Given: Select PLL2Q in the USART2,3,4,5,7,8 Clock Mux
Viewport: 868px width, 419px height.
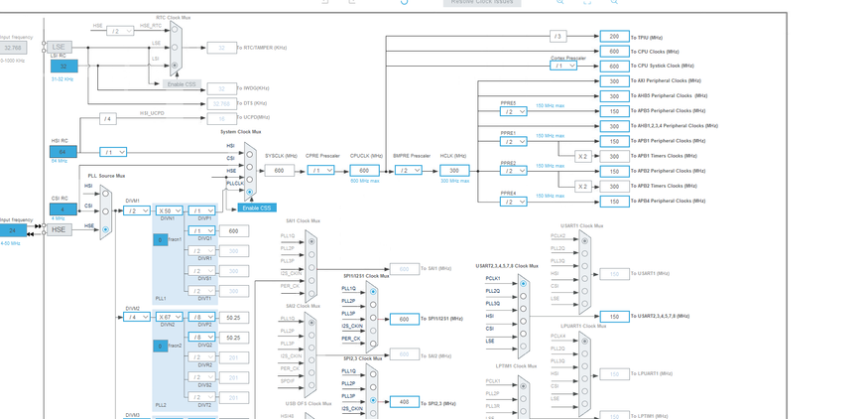Looking at the screenshot, I should pos(523,296).
